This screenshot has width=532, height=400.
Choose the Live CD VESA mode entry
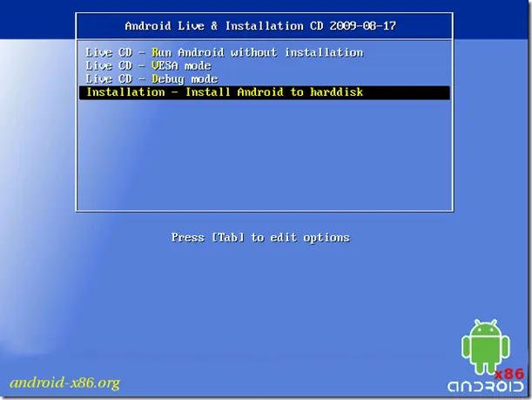click(148, 65)
